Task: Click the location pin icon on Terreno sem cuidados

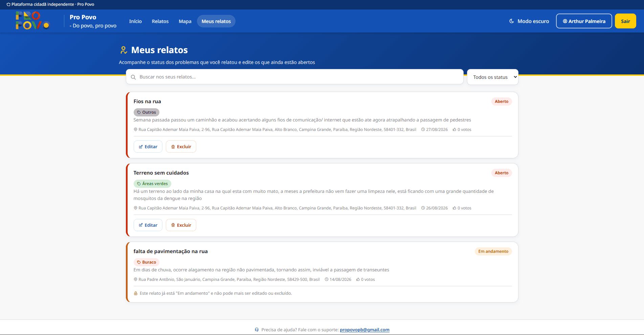Action: click(136, 208)
